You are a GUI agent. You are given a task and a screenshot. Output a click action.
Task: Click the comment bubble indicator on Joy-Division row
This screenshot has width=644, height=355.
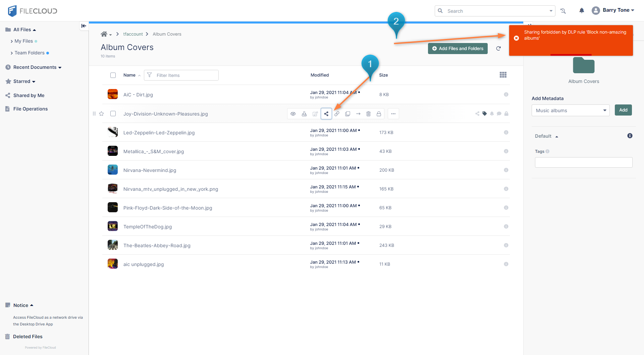pyautogui.click(x=499, y=114)
